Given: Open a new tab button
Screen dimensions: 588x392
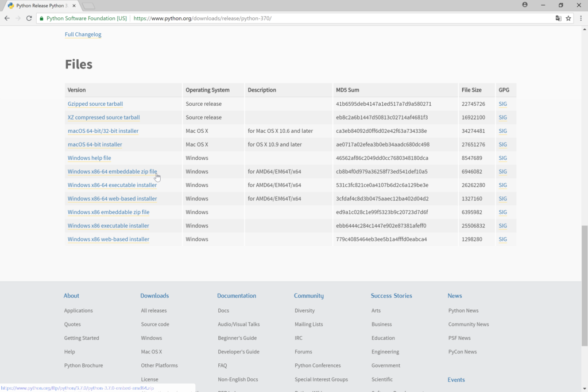Looking at the screenshot, I should coord(88,6).
